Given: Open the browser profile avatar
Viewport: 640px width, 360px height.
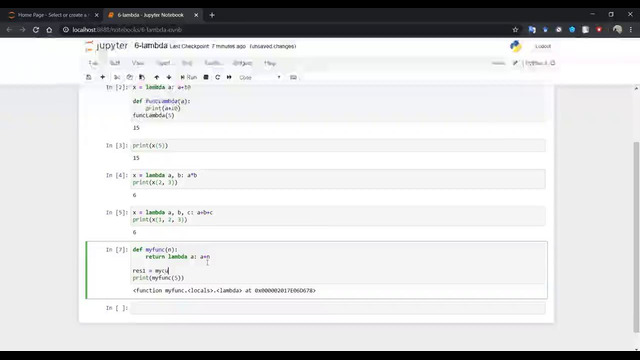Looking at the screenshot, I should tap(618, 30).
